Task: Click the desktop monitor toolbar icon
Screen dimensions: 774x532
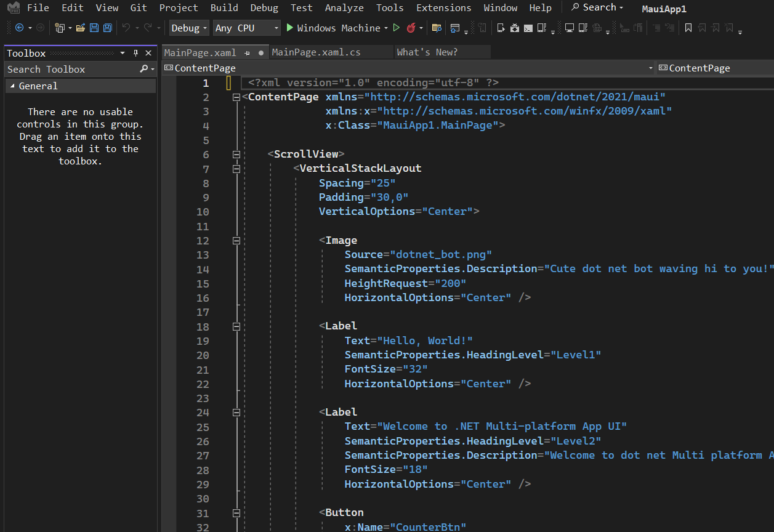Action: [570, 28]
